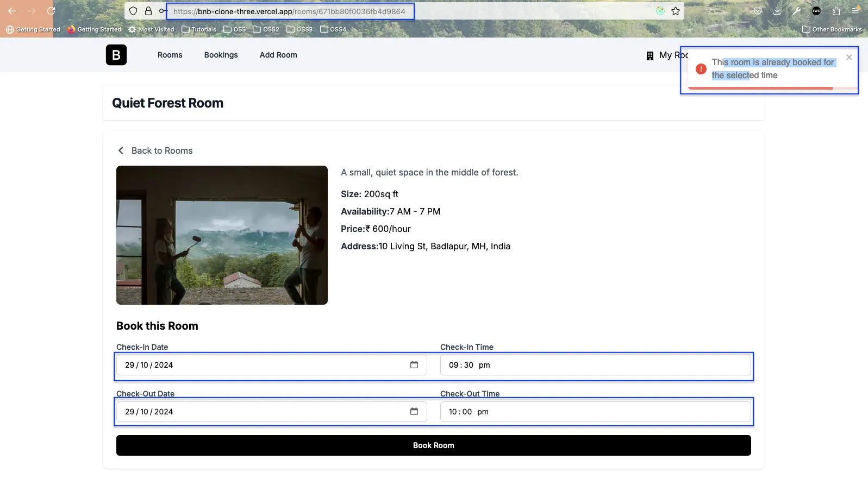The height and width of the screenshot is (491, 868).
Task: Submit booking with the Book Room button
Action: point(434,445)
